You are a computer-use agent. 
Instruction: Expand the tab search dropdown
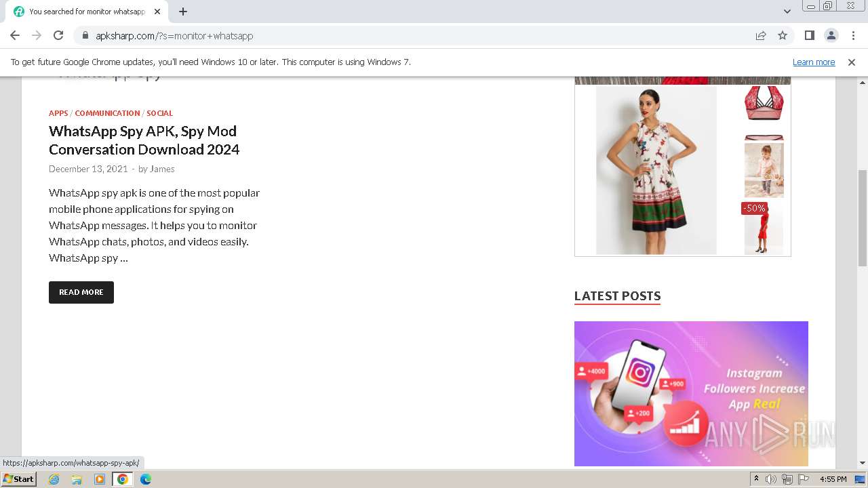coord(787,12)
